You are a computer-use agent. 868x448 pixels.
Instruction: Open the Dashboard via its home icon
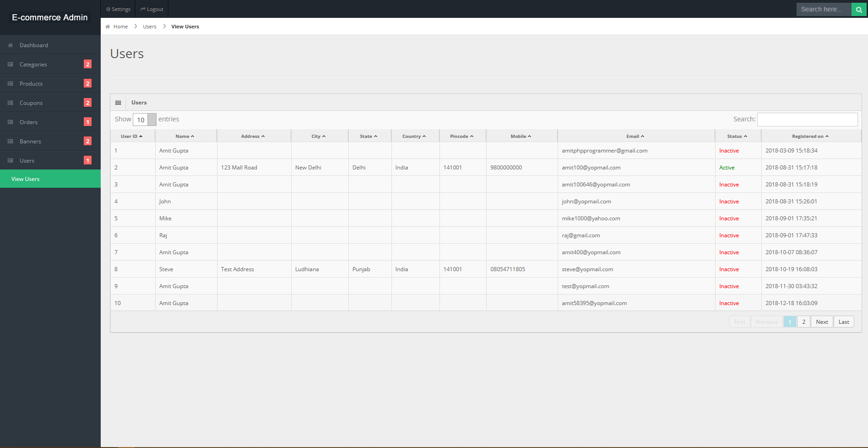10,44
